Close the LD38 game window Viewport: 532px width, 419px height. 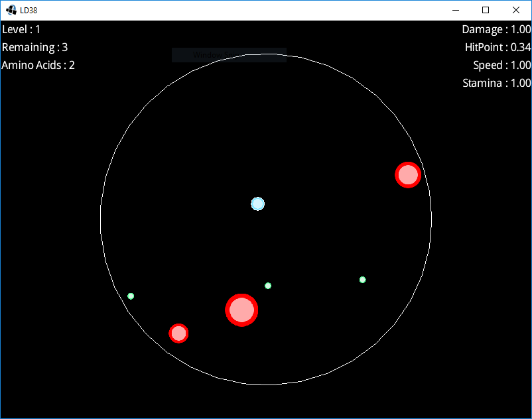click(515, 10)
